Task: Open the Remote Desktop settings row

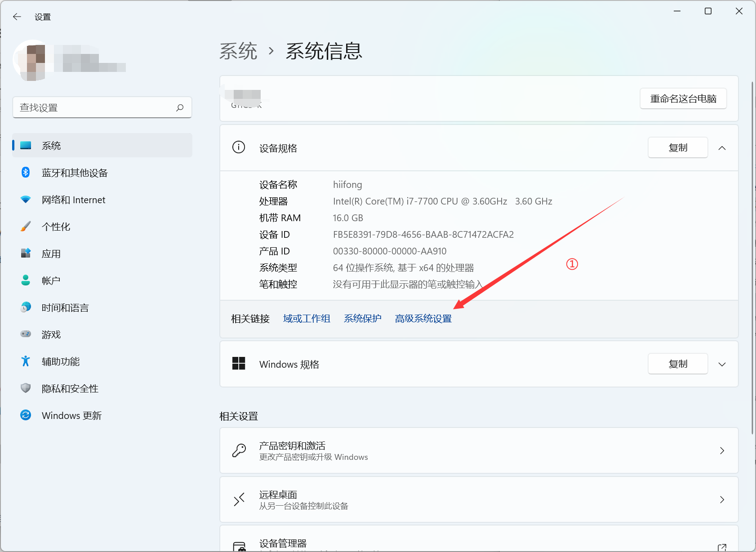Action: 478,500
